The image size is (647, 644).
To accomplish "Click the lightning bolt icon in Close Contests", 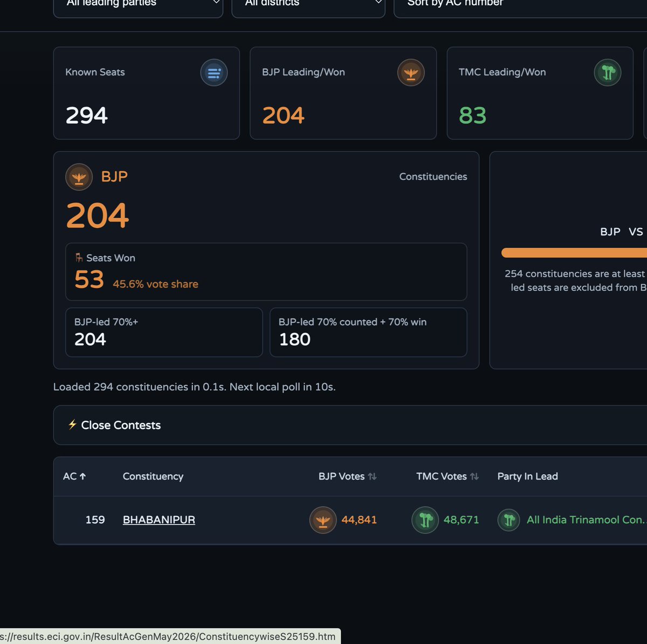I will click(72, 425).
